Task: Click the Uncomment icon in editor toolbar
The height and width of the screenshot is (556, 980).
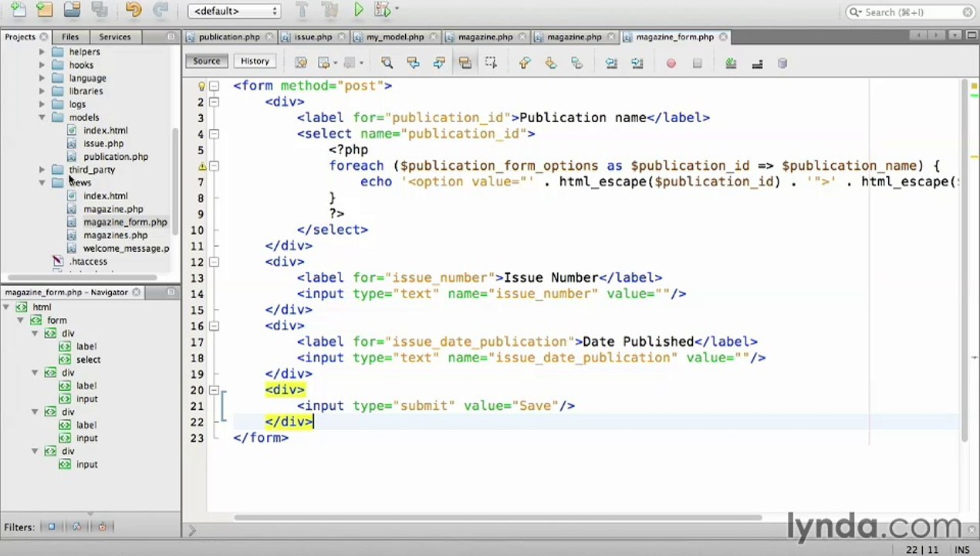Action: click(757, 63)
